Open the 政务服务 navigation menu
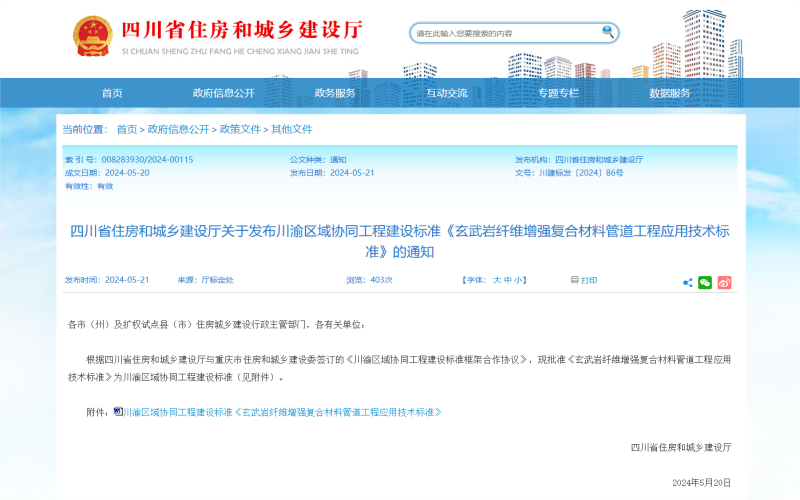Screen dimensions: 800x500 tap(335, 93)
